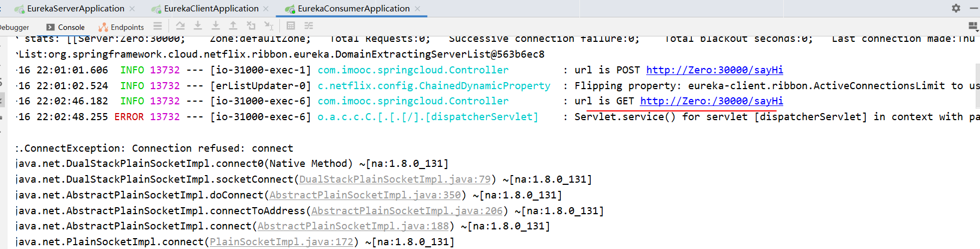980x249 pixels.
Task: Select the EurekaConsumerApplication run tab
Action: click(x=353, y=8)
